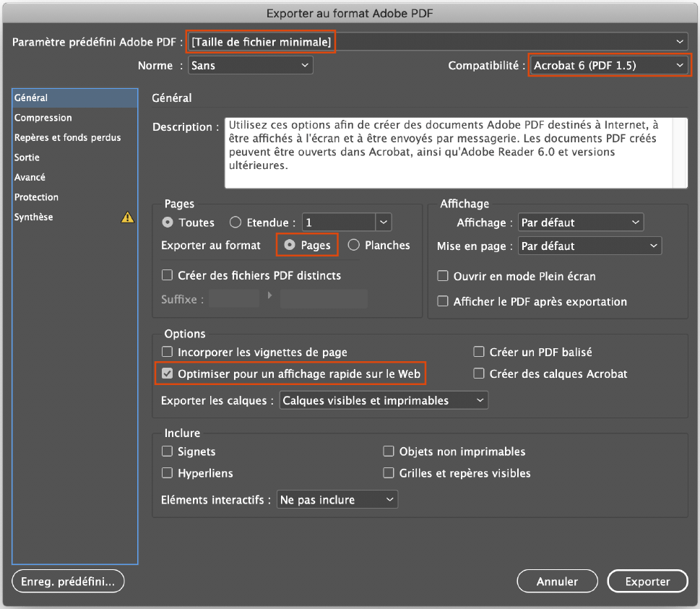Click the Annuler button

coord(557,582)
